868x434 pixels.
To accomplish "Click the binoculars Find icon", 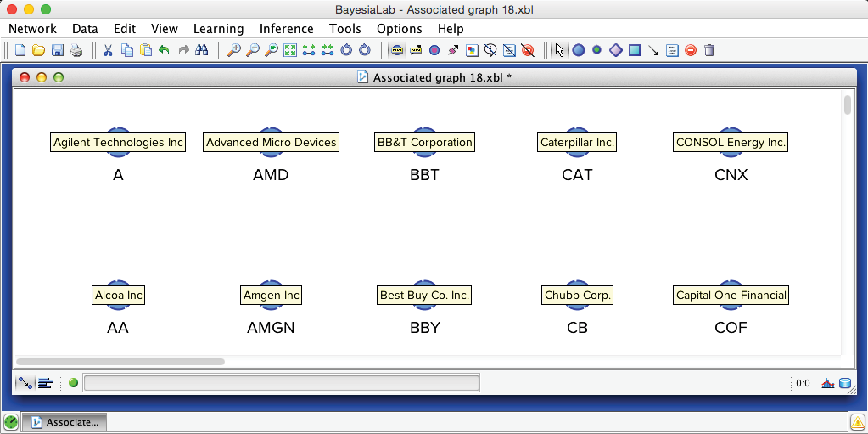I will click(x=202, y=50).
